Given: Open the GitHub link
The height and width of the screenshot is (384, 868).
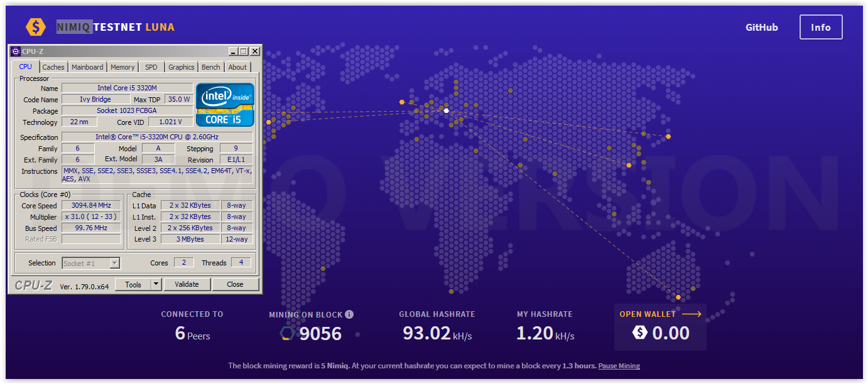Looking at the screenshot, I should click(762, 27).
